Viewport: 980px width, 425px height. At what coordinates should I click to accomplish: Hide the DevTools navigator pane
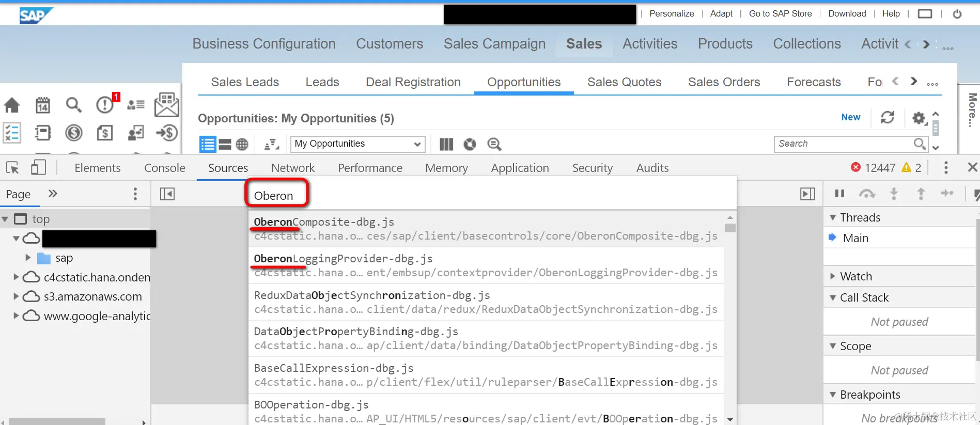click(167, 194)
